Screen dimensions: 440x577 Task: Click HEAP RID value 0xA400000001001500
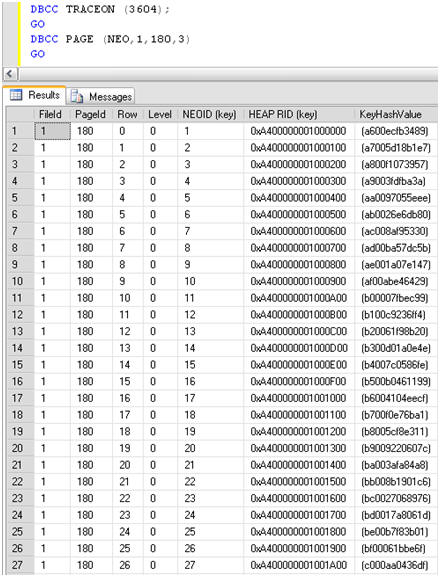pos(298,482)
